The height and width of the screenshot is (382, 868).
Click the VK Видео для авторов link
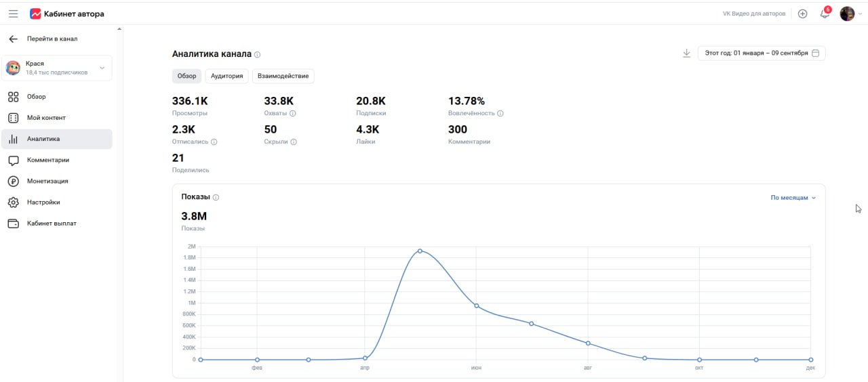[x=754, y=14]
